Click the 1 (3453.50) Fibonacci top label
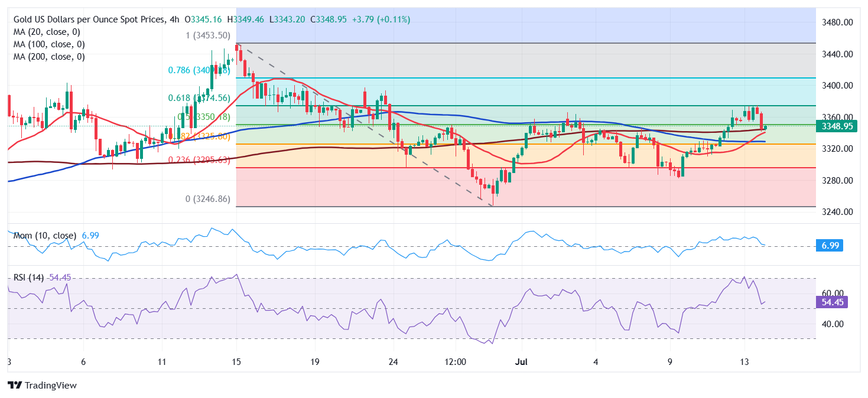This screenshot has height=398, width=868. tap(208, 35)
